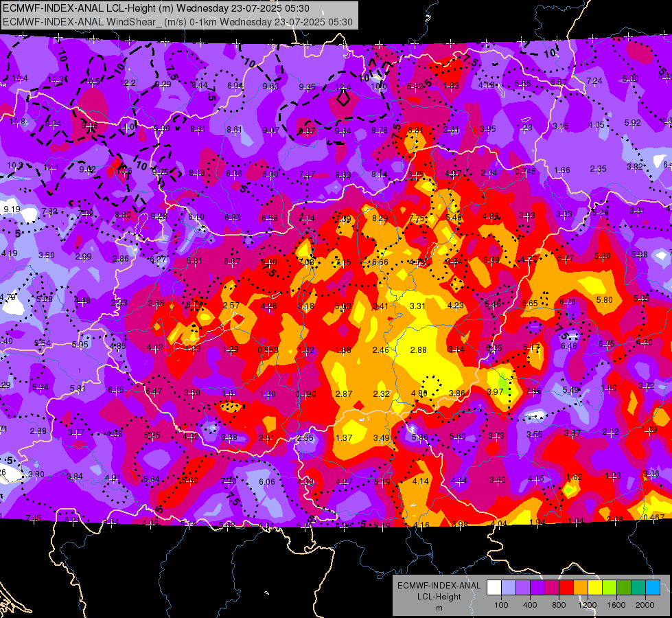Click the grid value '6.65'
The width and height of the screenshot is (672, 618).
(x=530, y=304)
